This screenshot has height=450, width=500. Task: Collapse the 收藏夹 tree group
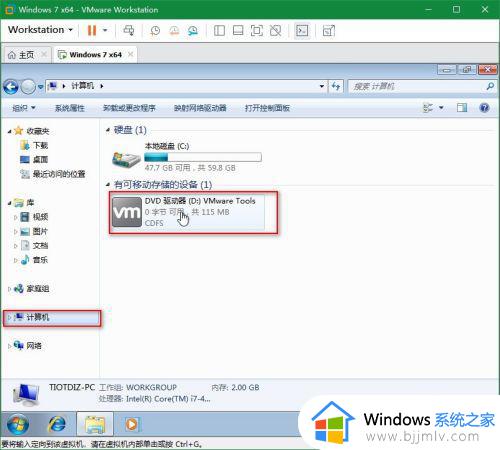tap(9, 131)
